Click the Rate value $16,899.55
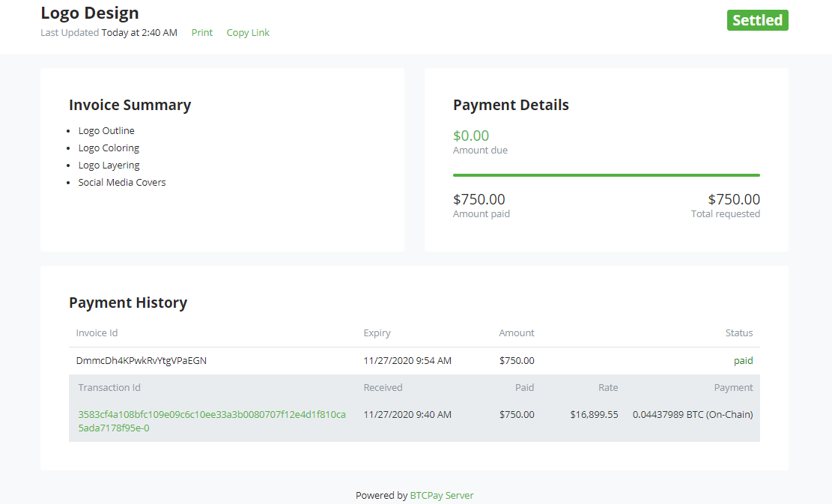 [594, 414]
